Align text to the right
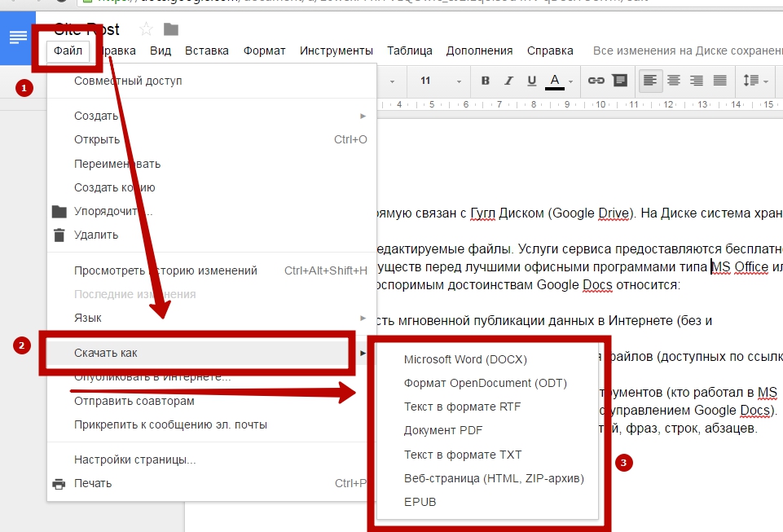783x532 pixels. click(x=697, y=81)
